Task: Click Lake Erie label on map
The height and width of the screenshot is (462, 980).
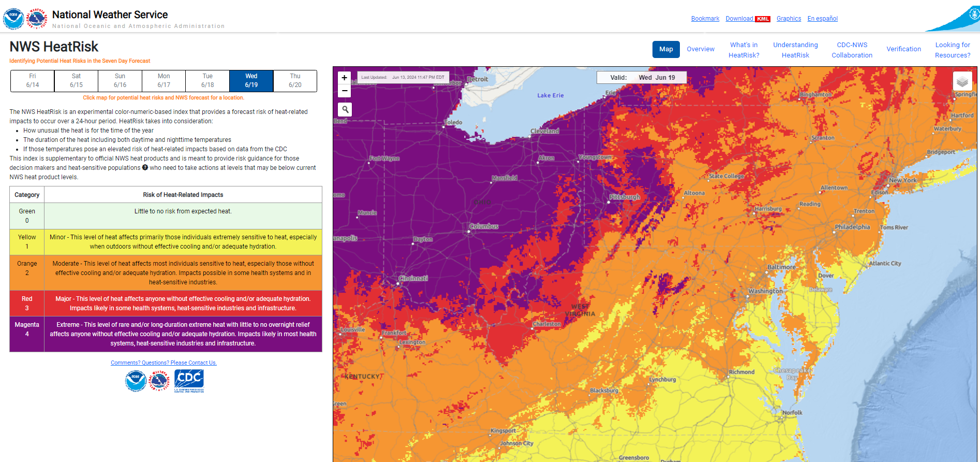Action: pyautogui.click(x=551, y=95)
